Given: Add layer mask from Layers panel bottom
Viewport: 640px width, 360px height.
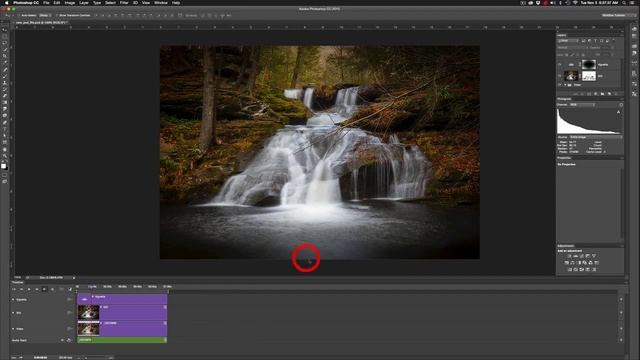Looking at the screenshot, I should (588, 94).
